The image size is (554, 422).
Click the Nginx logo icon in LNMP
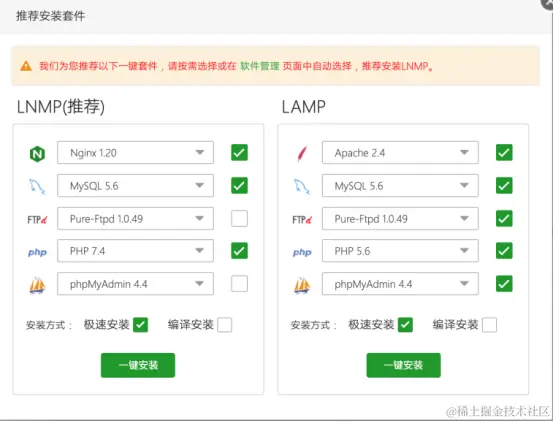tap(37, 154)
